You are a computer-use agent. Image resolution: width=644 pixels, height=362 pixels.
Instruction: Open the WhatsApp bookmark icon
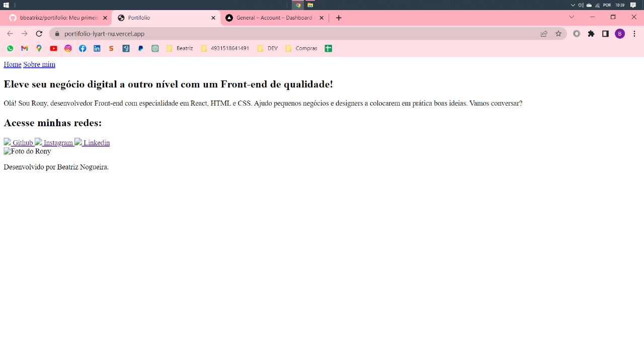[x=10, y=48]
